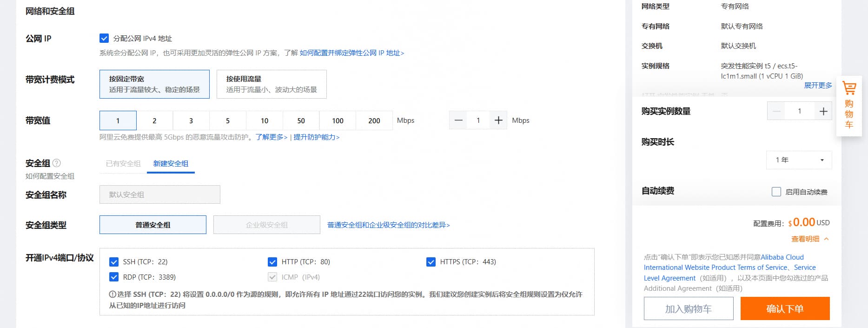868x328 pixels.
Task: Expand details with 展开更多
Action: (818, 86)
